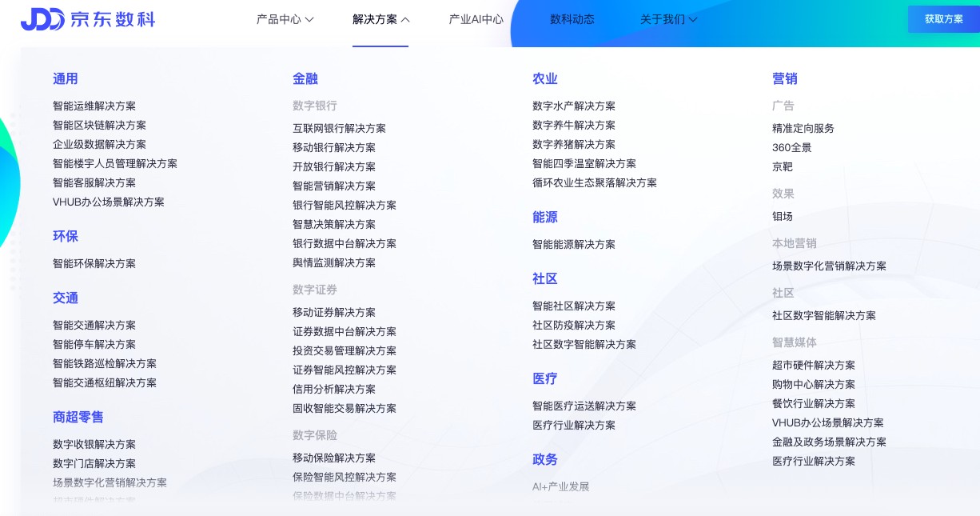Open 智能能源解决方案 link
This screenshot has width=980, height=516.
tap(574, 244)
